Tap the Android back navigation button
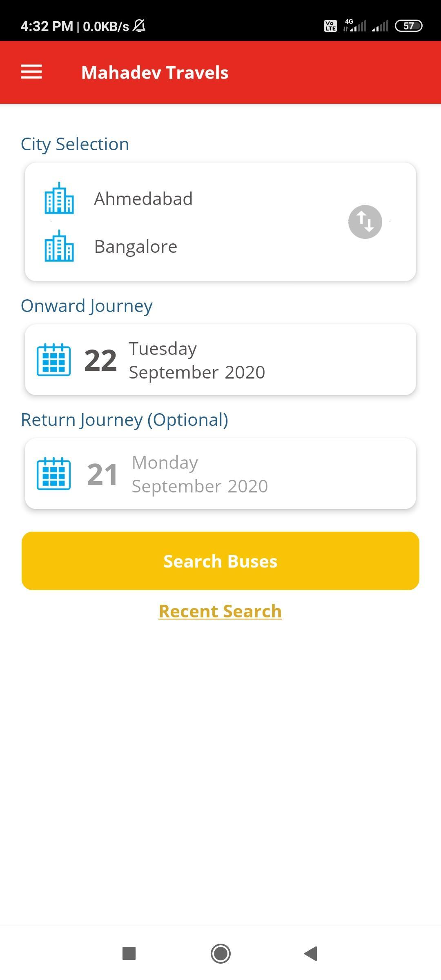The image size is (441, 980). point(311,954)
